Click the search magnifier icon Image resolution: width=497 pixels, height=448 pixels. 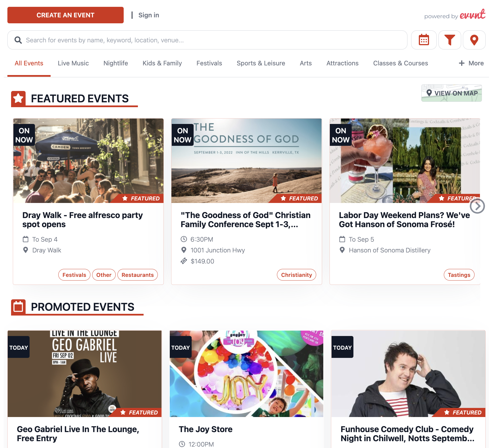(18, 40)
